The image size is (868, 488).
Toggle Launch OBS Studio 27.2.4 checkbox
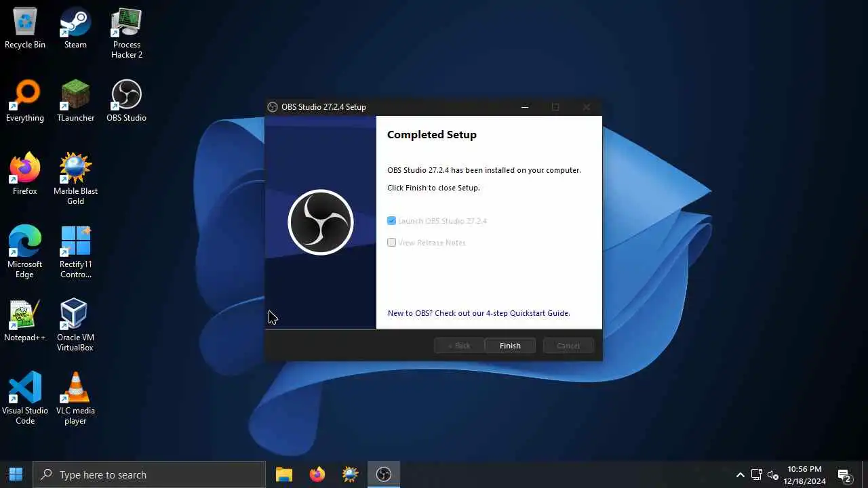tap(391, 221)
